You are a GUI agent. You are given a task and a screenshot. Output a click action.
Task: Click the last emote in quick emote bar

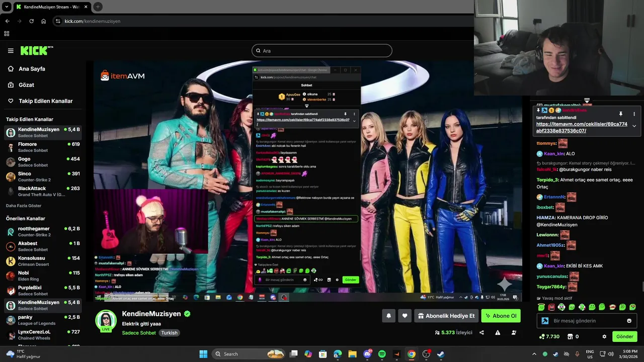pyautogui.click(x=632, y=307)
